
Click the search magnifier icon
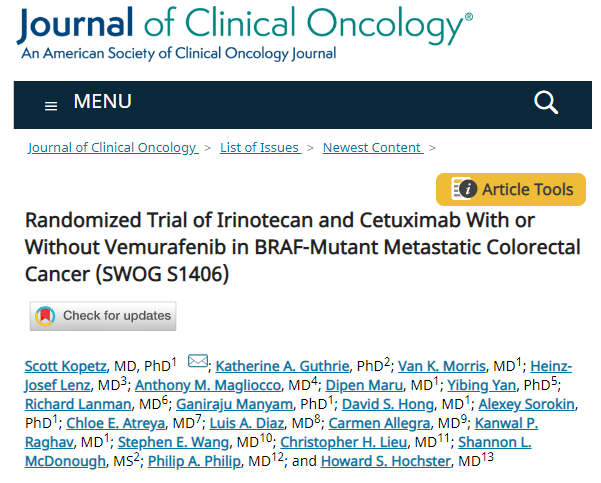click(x=546, y=102)
